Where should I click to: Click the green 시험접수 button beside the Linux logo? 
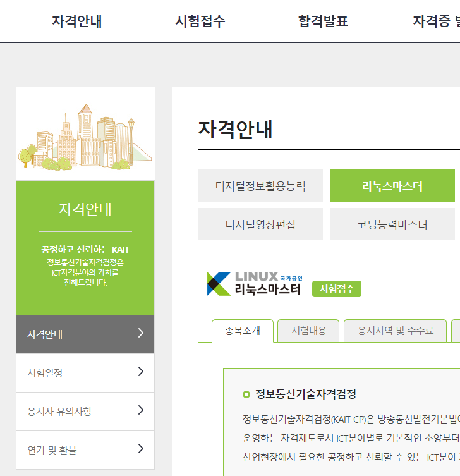point(337,289)
